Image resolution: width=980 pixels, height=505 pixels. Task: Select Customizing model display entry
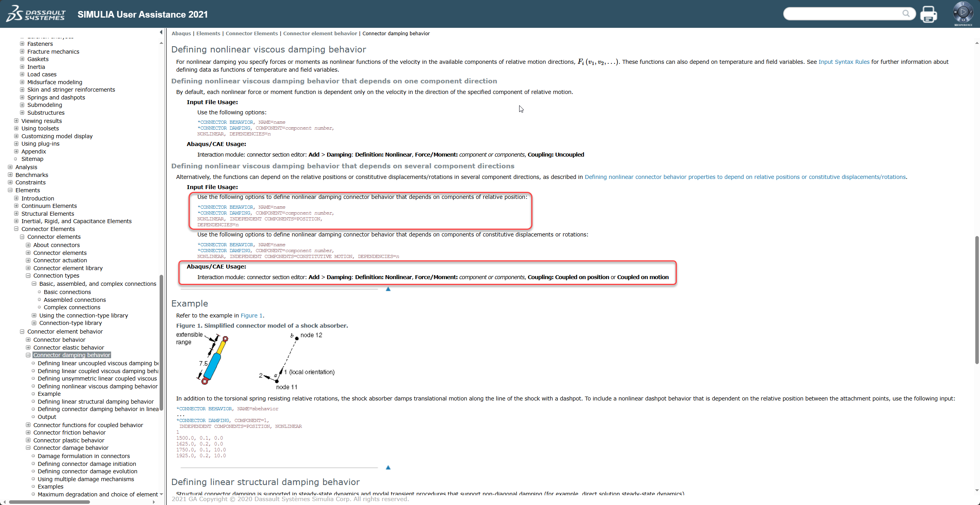coord(57,136)
